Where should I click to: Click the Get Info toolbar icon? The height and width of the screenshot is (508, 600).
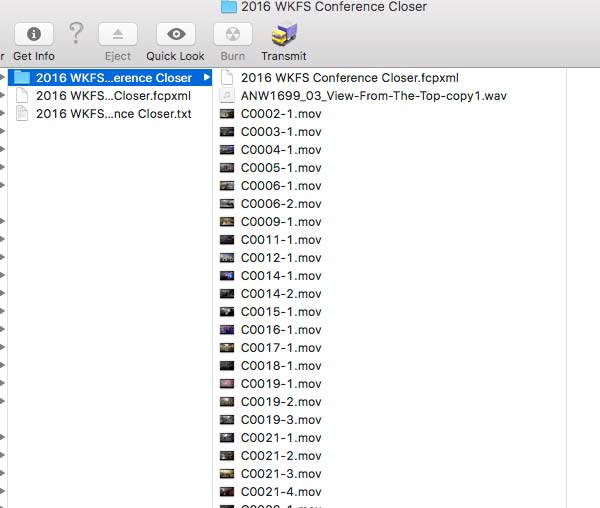click(x=34, y=34)
